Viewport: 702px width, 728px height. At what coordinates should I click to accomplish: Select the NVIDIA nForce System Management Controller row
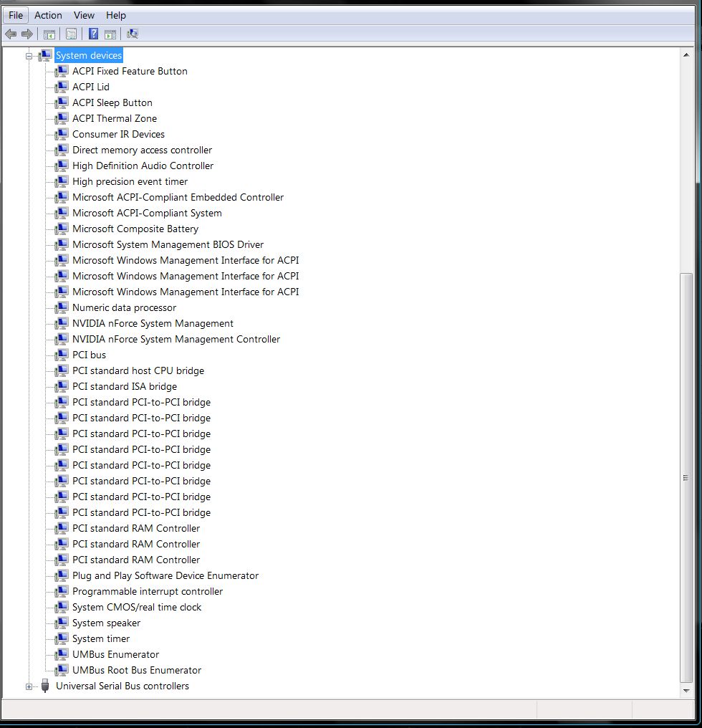click(176, 340)
